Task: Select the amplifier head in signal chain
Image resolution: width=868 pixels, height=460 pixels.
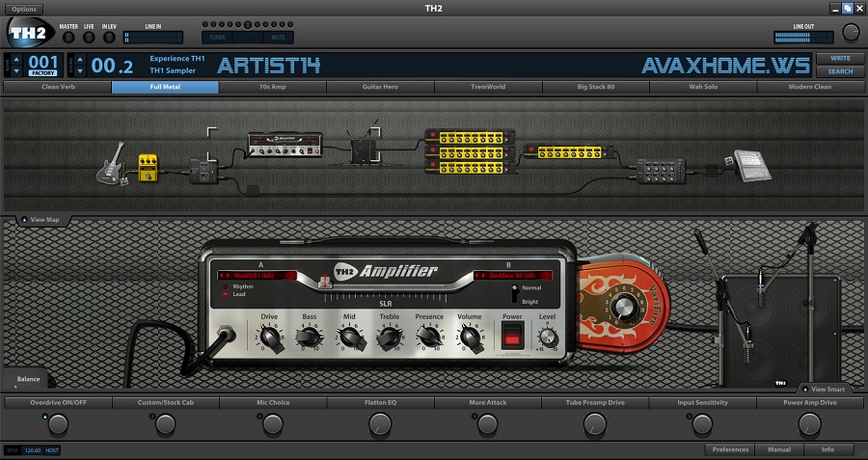Action: point(285,145)
